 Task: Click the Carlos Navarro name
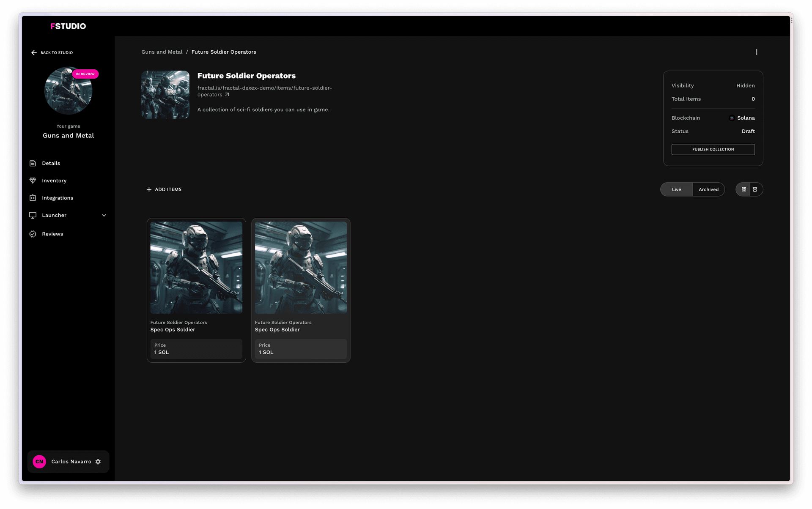(x=71, y=462)
